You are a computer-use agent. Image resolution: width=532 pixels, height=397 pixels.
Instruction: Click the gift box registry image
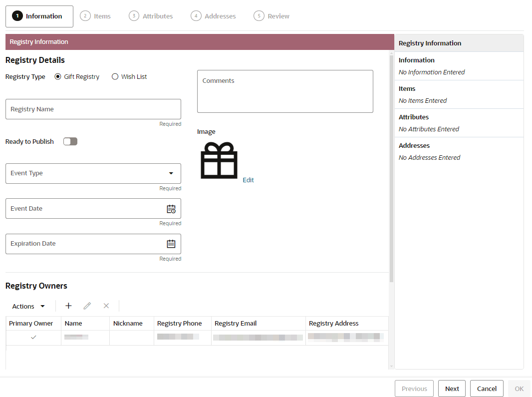(x=219, y=160)
